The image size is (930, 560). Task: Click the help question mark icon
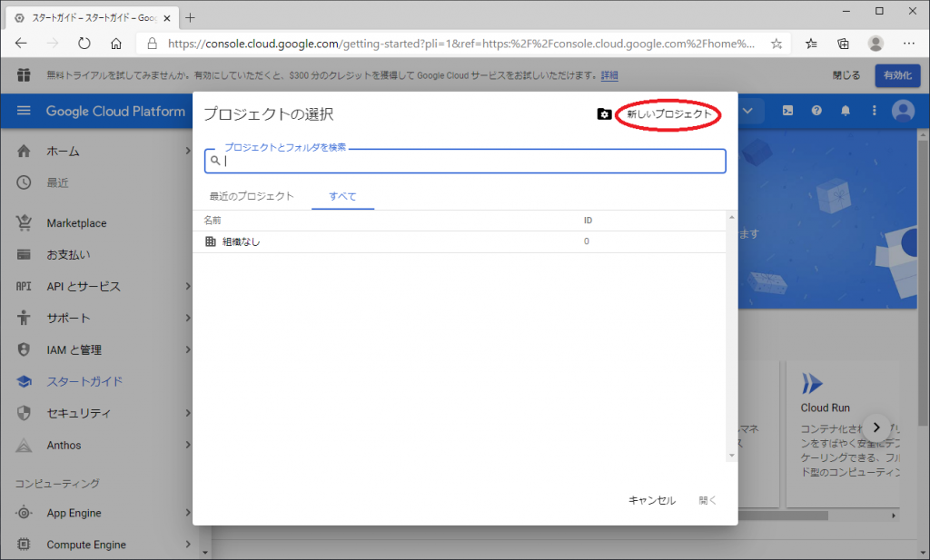(x=816, y=111)
